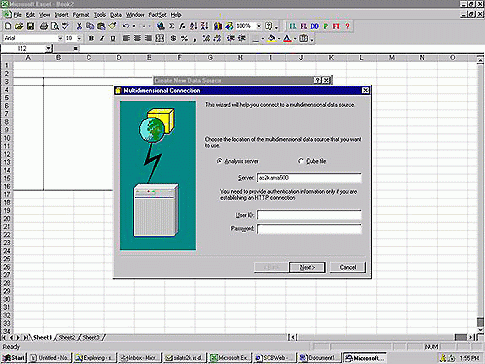The height and width of the screenshot is (364, 485).
Task: Click the Print Preview icon
Action: point(55,26)
